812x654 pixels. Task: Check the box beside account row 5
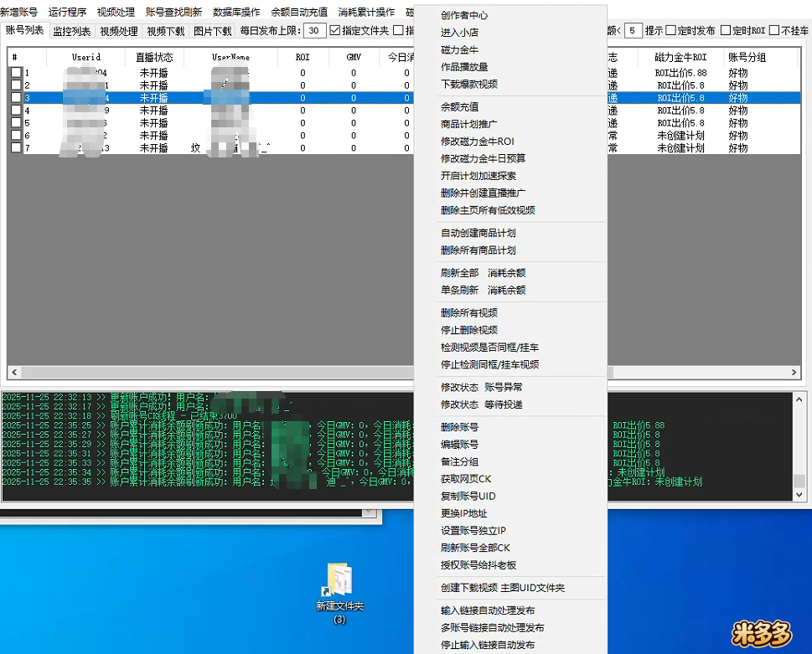click(x=16, y=123)
